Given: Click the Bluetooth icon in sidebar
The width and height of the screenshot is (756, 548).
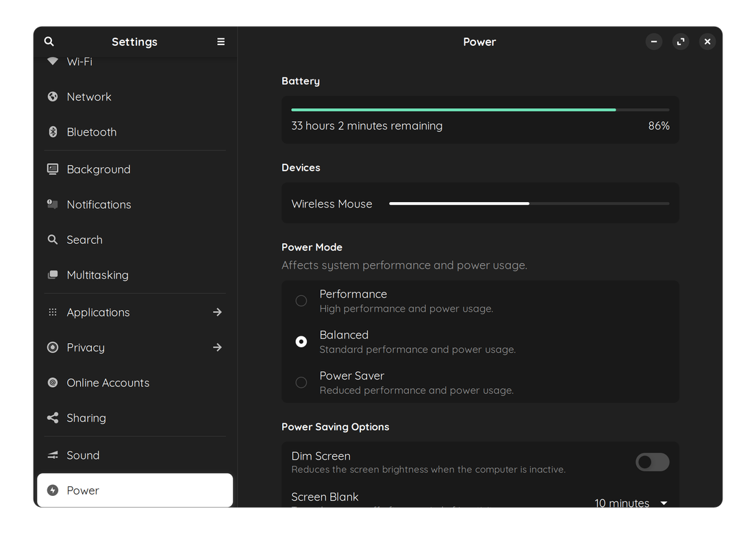Looking at the screenshot, I should pyautogui.click(x=53, y=132).
